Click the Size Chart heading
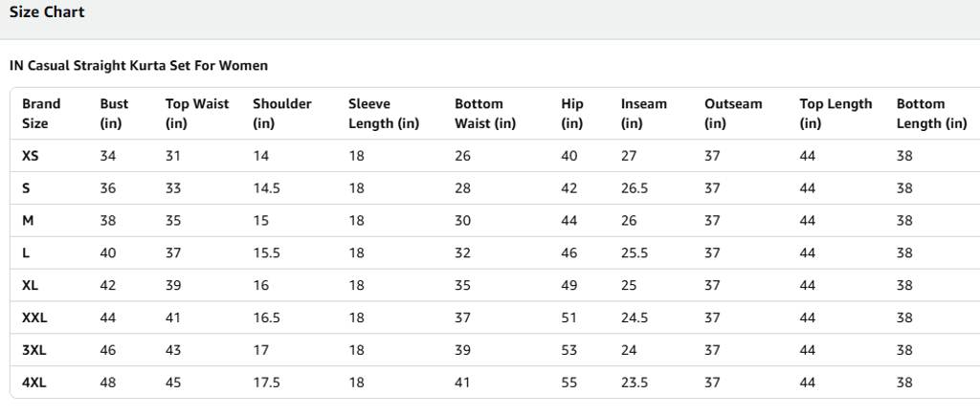 [47, 12]
